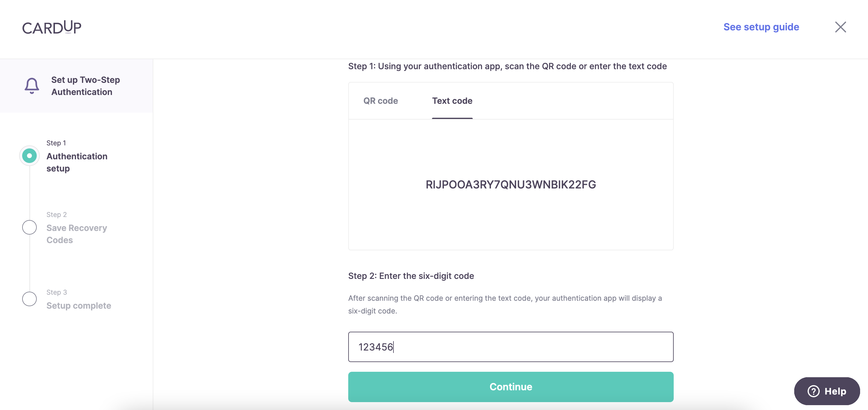Screen dimensions: 868x410
Task: Click the Step 3 empty circle indicator
Action: pos(29,299)
